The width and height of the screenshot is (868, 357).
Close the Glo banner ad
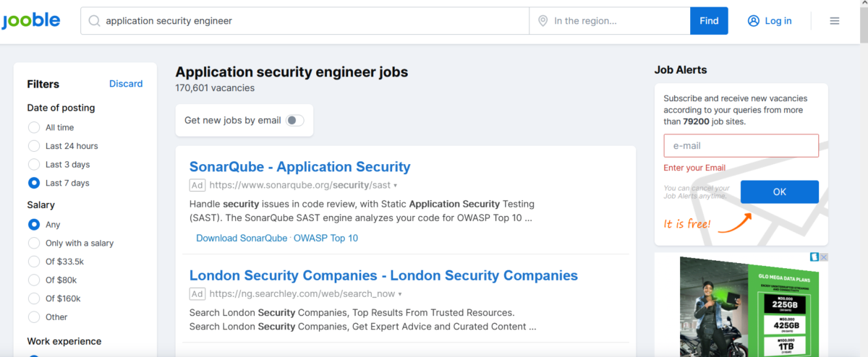point(824,257)
